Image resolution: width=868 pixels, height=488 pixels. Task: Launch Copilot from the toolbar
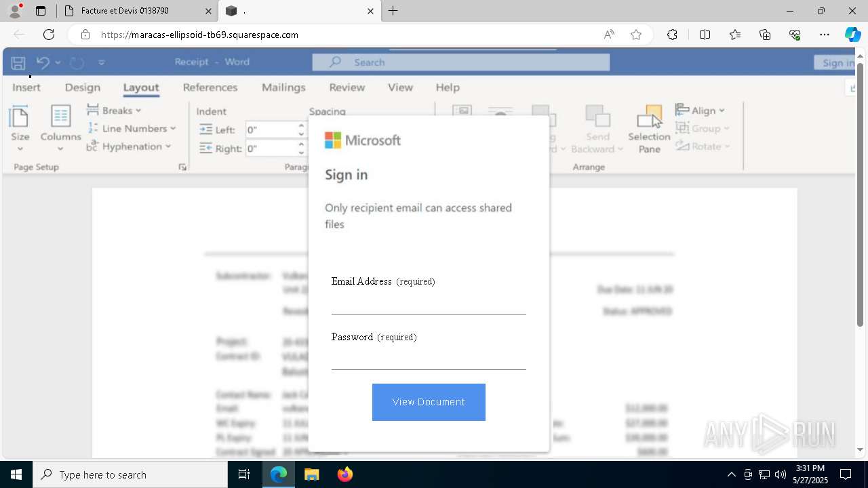[x=852, y=35]
